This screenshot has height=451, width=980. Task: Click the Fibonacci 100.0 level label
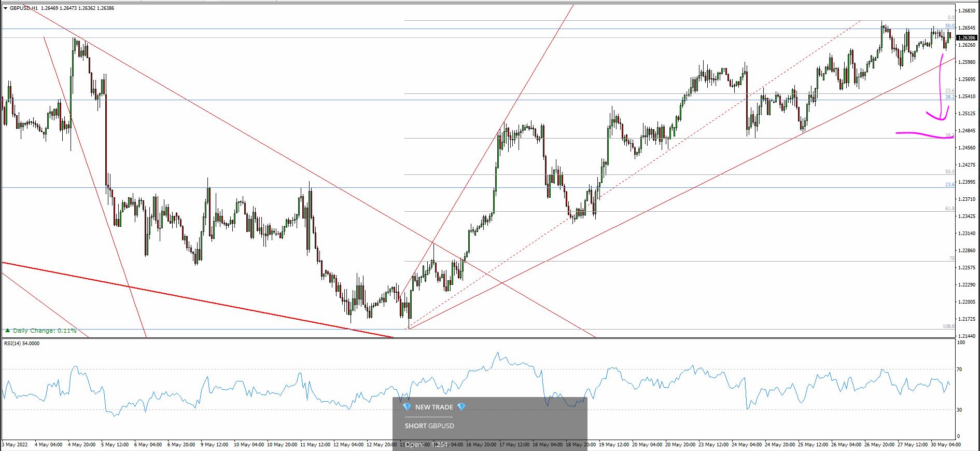click(x=948, y=326)
